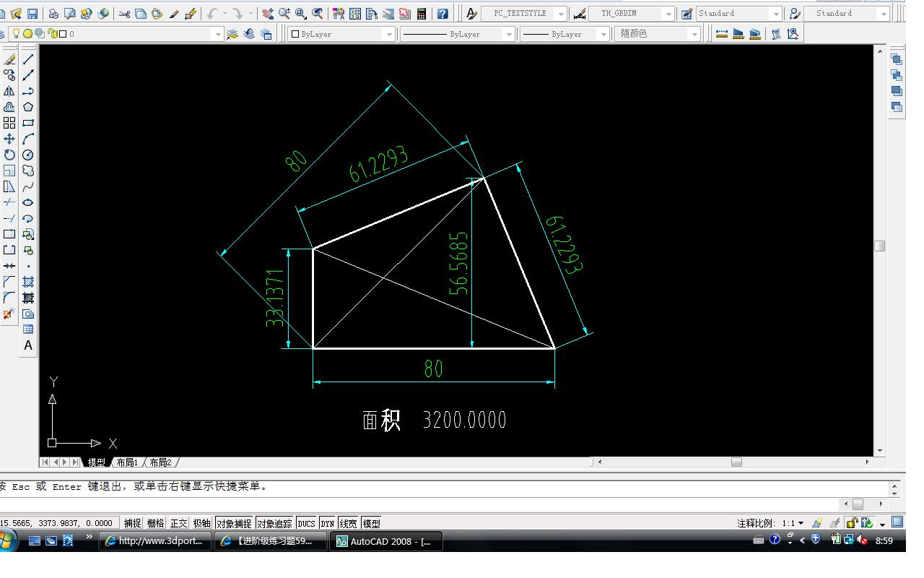The height and width of the screenshot is (578, 924).
Task: Open the 随颜色 plot style dropdown
Action: [x=695, y=34]
